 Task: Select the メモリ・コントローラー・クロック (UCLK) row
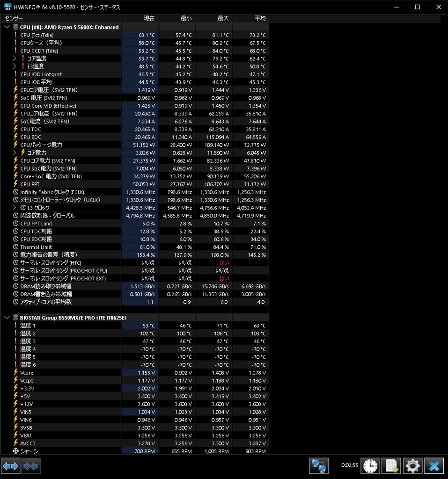coord(135,200)
